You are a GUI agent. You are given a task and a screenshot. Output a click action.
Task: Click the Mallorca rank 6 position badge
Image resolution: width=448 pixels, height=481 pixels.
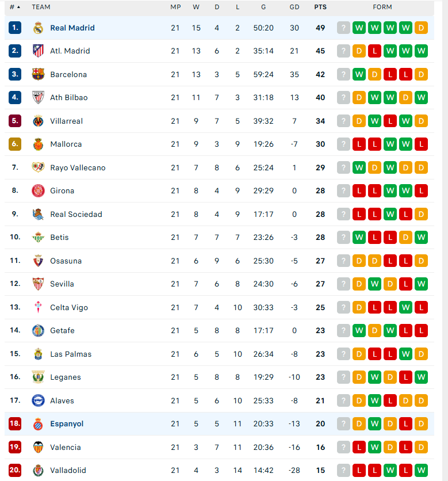pos(15,144)
